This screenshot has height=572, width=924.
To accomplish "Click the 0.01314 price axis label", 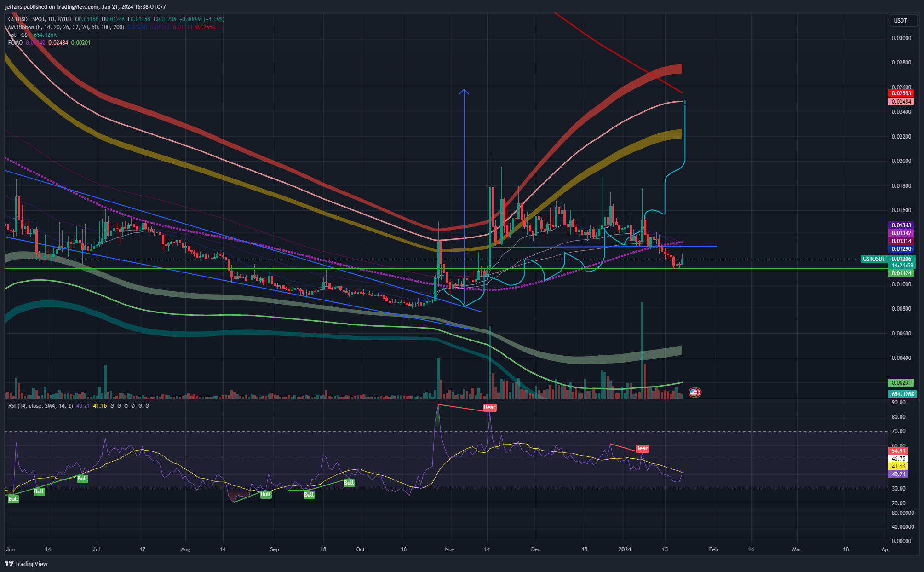I will (901, 241).
